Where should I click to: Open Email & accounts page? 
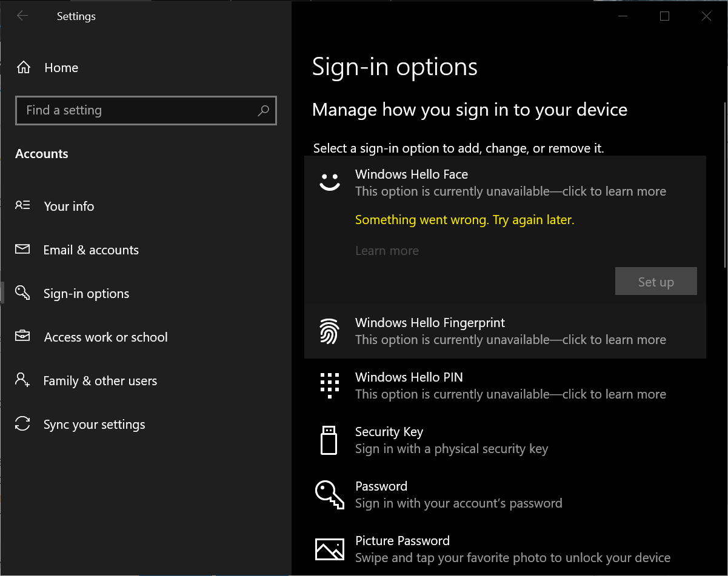(91, 250)
